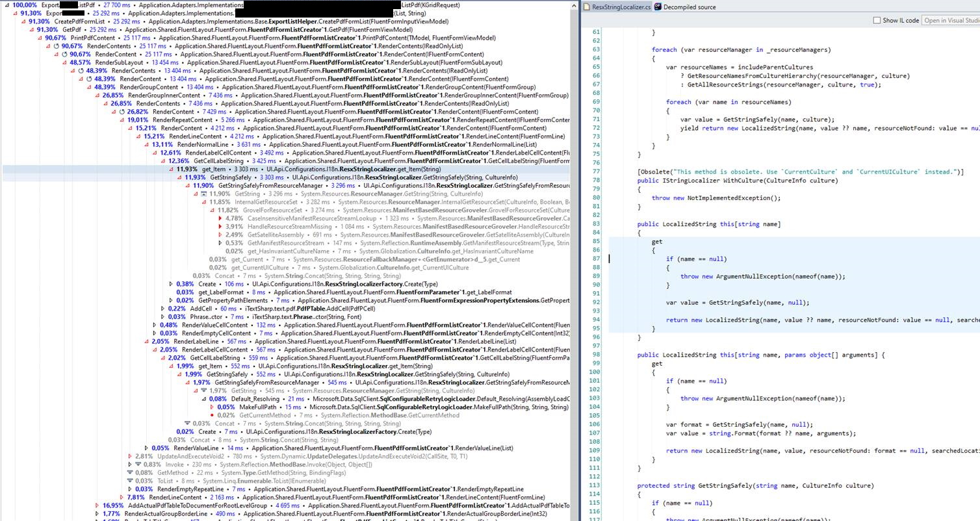Click the red dot icon beside GetCurrentMethod
The width and height of the screenshot is (980, 521).
[x=212, y=415]
